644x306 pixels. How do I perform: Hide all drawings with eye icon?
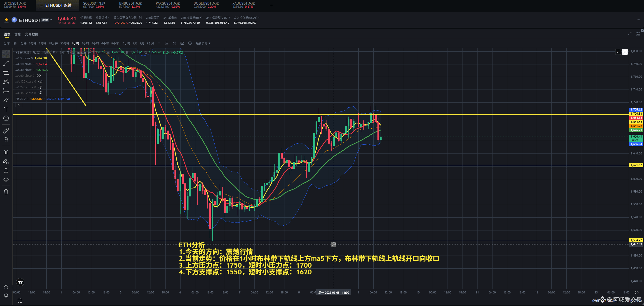(x=6, y=180)
